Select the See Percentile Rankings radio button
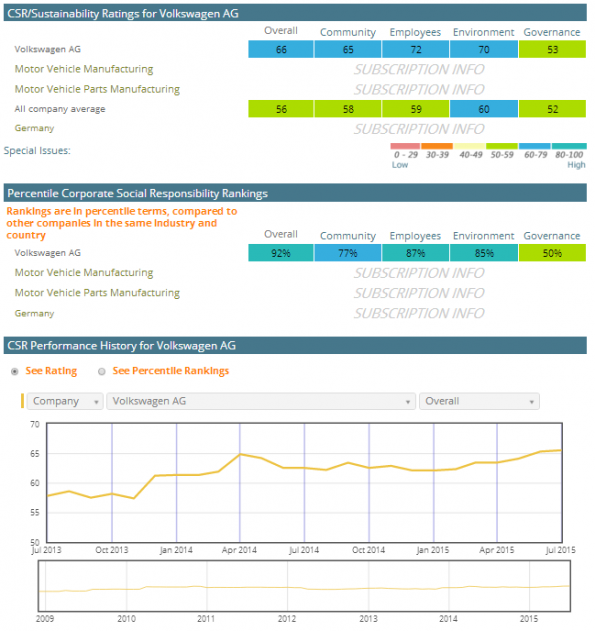595x631 pixels. pos(102,371)
